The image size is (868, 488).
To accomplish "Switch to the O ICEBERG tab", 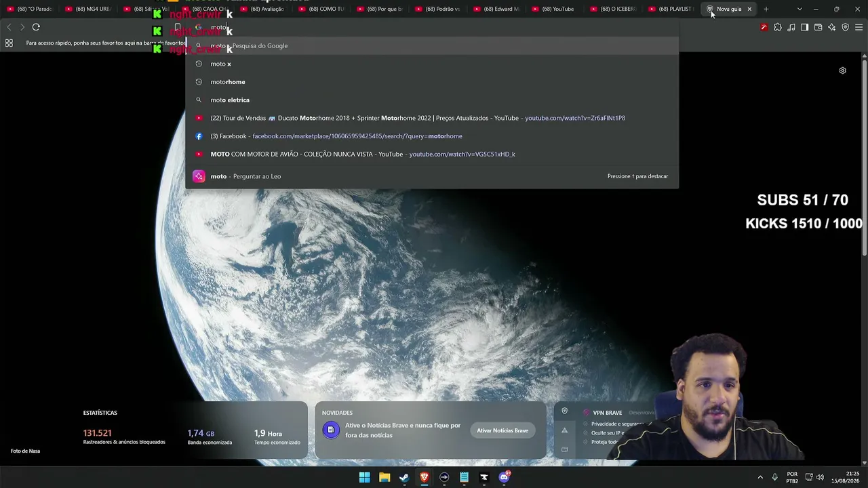I will tap(613, 9).
